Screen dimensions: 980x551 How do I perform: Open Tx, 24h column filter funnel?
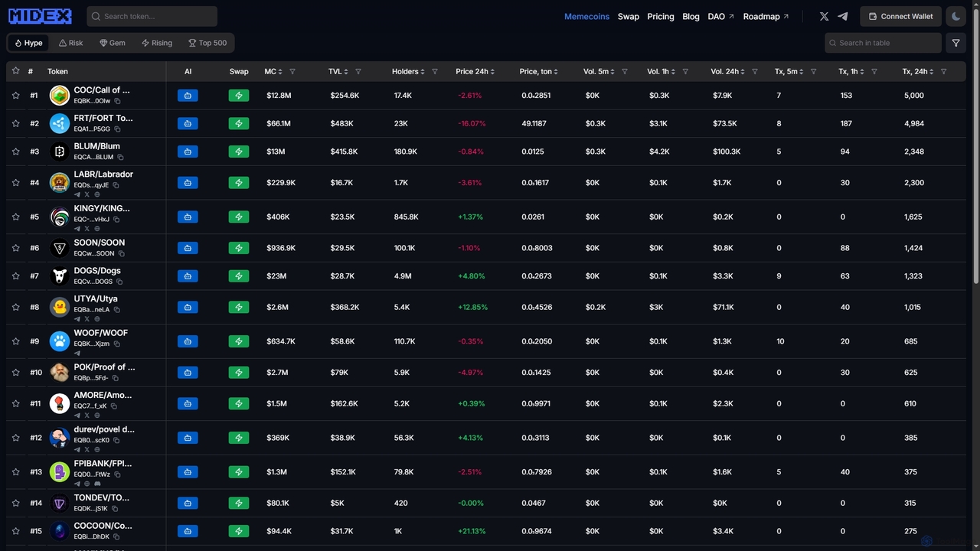[x=943, y=71]
